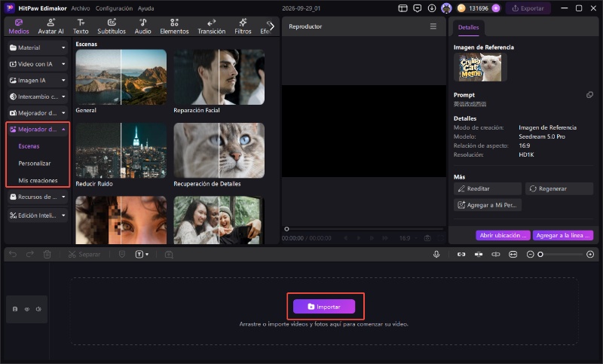Open the Audio tab

click(x=142, y=26)
